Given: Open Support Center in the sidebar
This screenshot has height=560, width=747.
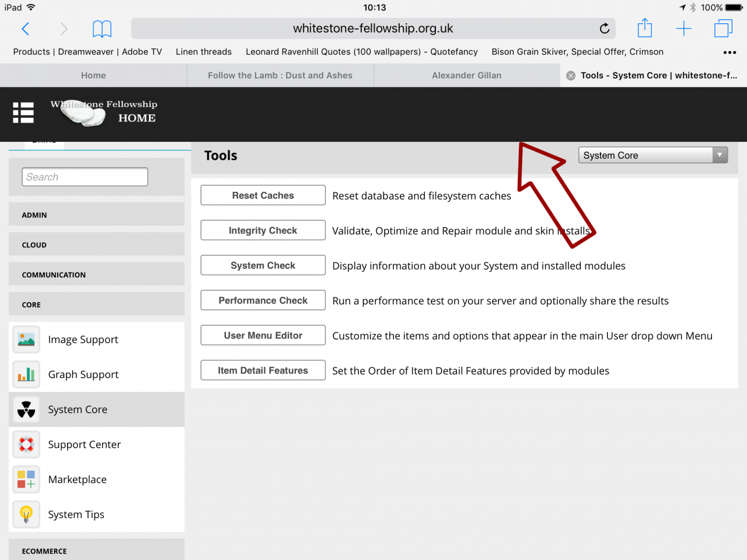Looking at the screenshot, I should (x=96, y=444).
